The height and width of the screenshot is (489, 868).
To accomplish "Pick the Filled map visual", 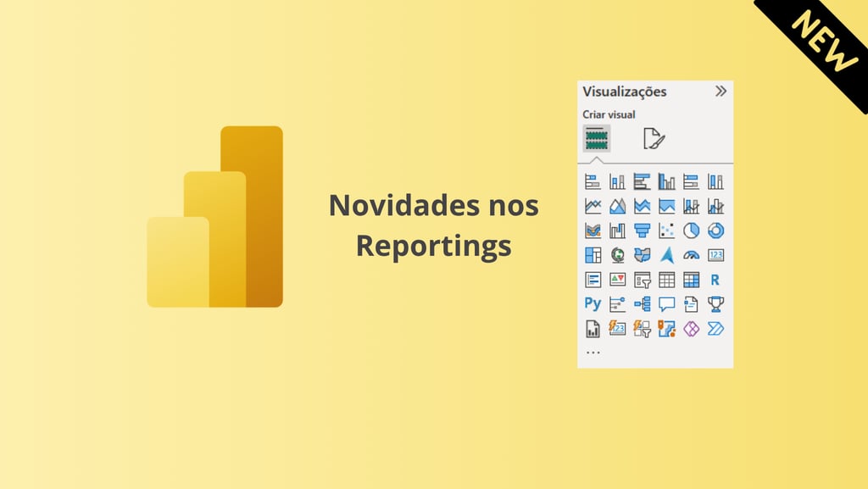I will pyautogui.click(x=643, y=255).
